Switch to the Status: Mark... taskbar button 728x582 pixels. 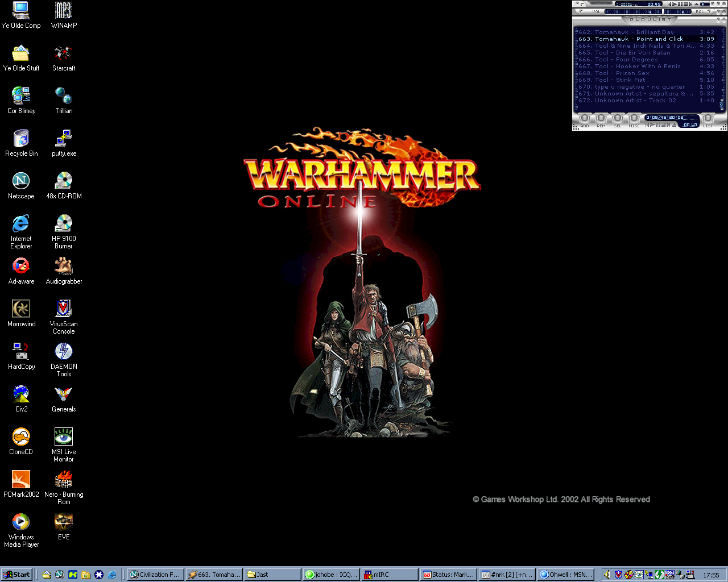point(448,575)
